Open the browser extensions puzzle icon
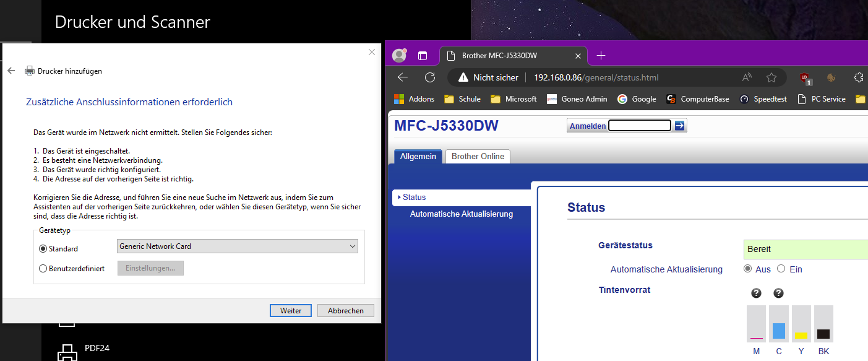Screen dimensions: 868x361 pos(859,77)
